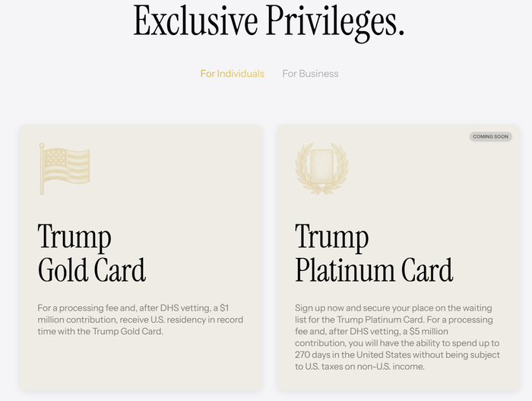Click the Platinum Card title line
532x401 pixels.
click(x=374, y=270)
